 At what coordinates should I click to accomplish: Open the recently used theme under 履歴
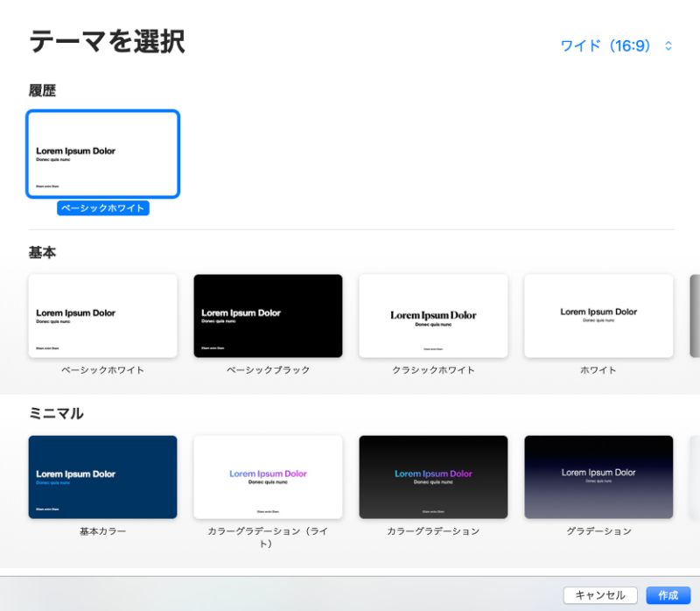pyautogui.click(x=102, y=153)
